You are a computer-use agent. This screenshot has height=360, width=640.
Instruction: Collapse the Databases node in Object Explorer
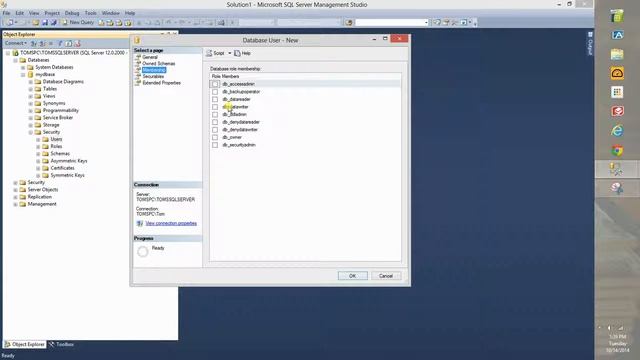(x=16, y=60)
